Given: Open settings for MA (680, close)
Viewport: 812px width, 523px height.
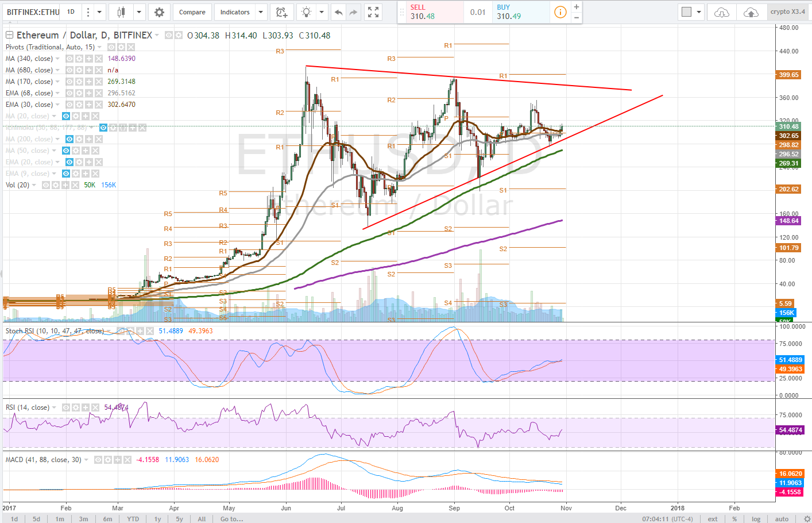Looking at the screenshot, I should (x=79, y=70).
